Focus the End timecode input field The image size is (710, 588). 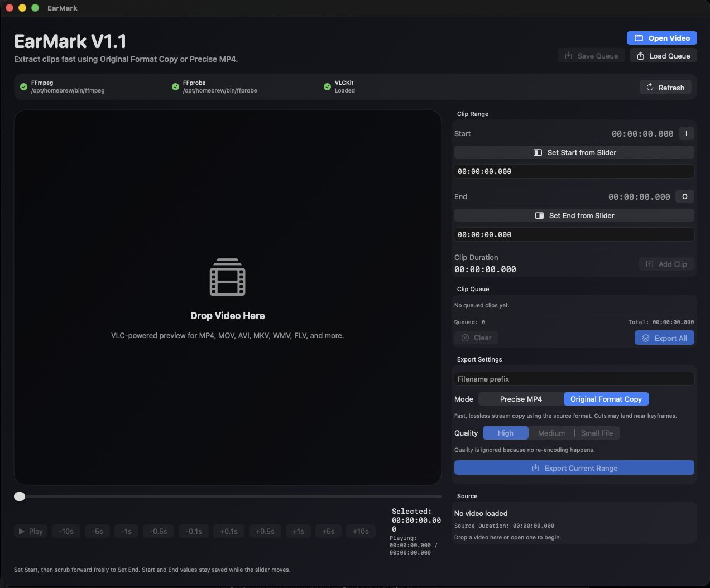point(574,234)
